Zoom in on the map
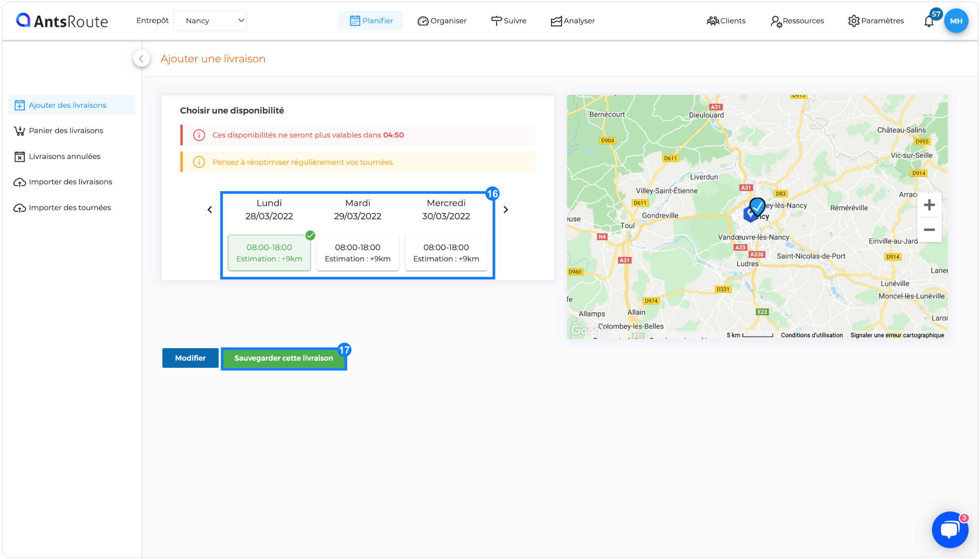 (x=929, y=205)
